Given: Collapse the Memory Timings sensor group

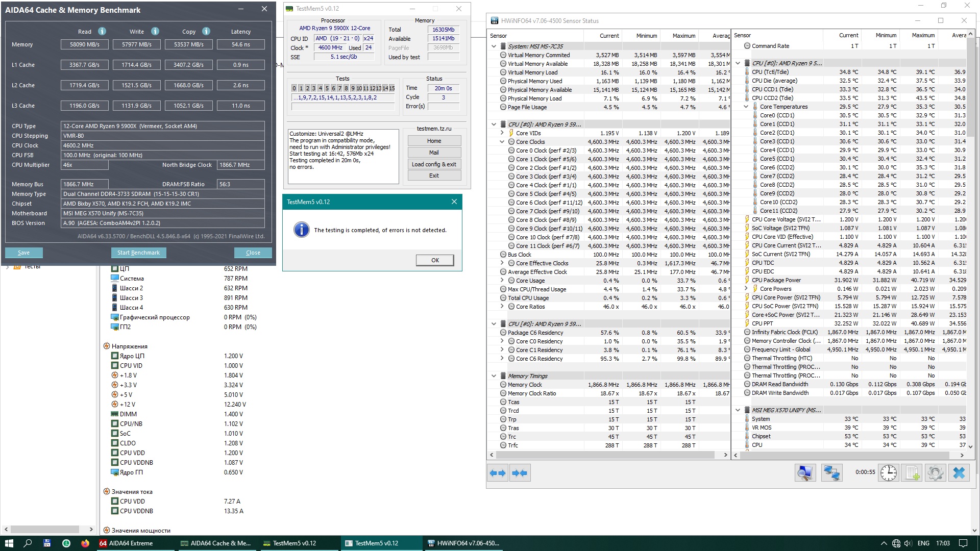Looking at the screenshot, I should tap(494, 376).
